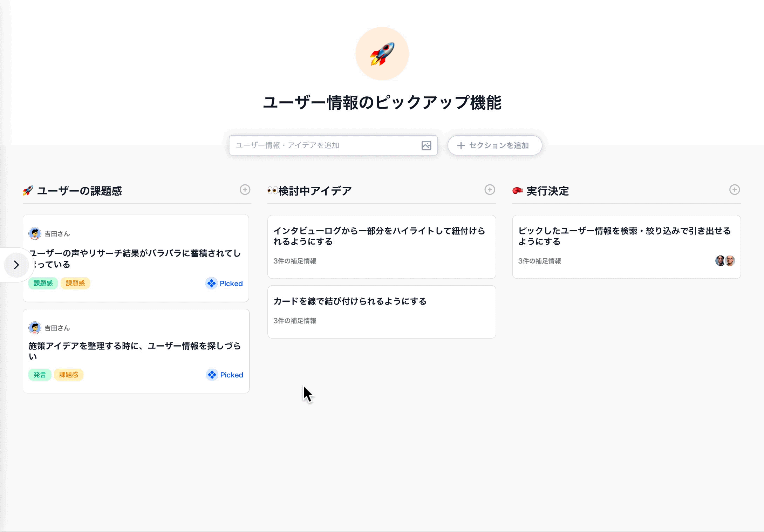Open card インタビューログから一部分をハイライト

(x=379, y=236)
